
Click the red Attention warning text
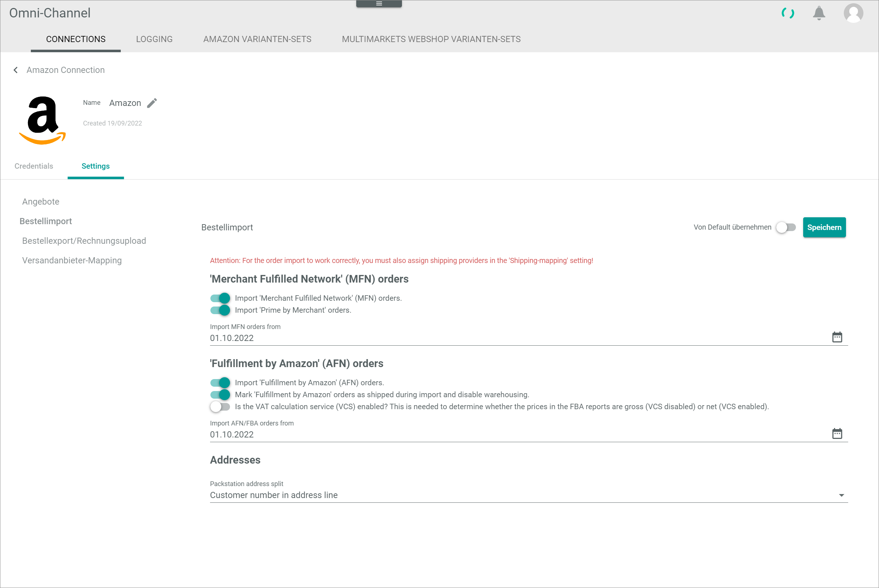point(401,260)
